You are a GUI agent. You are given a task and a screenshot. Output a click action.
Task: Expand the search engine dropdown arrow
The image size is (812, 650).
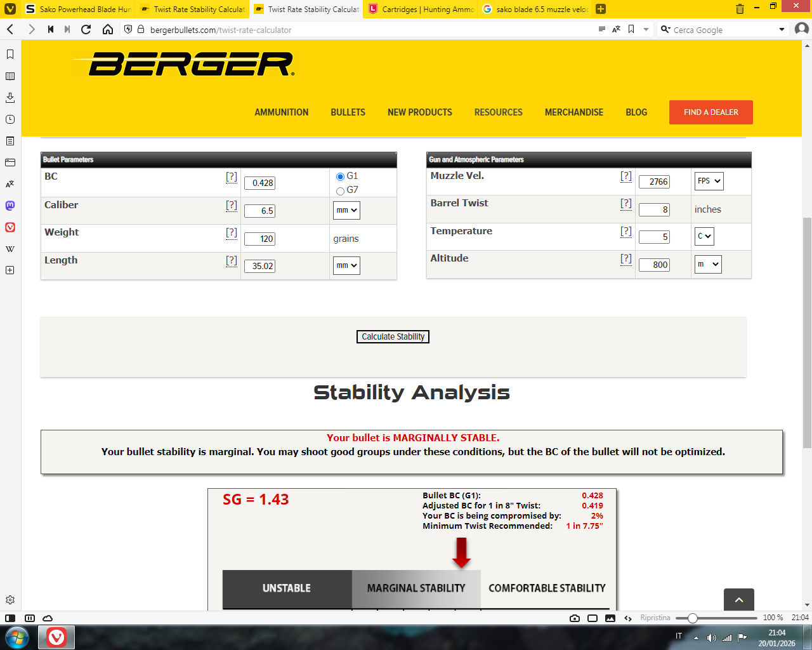[x=782, y=29]
